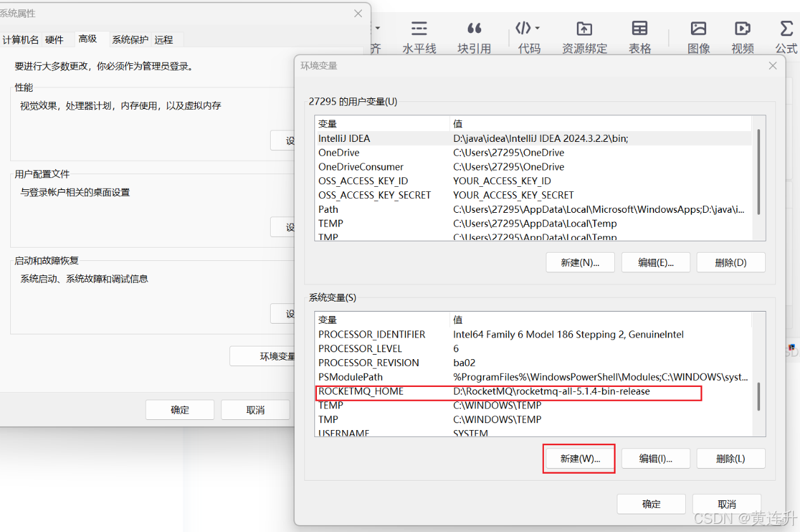Select the 高级 tab in System Properties
Viewport: 800px width, 532px height.
pyautogui.click(x=88, y=39)
